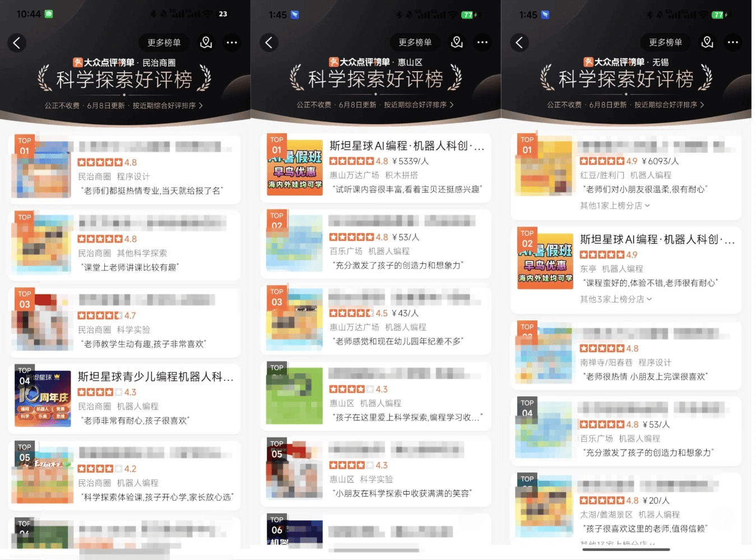756x560 pixels.
Task: Tap 惠山万达广场 积木拼搭 tags
Action: pyautogui.click(x=374, y=175)
